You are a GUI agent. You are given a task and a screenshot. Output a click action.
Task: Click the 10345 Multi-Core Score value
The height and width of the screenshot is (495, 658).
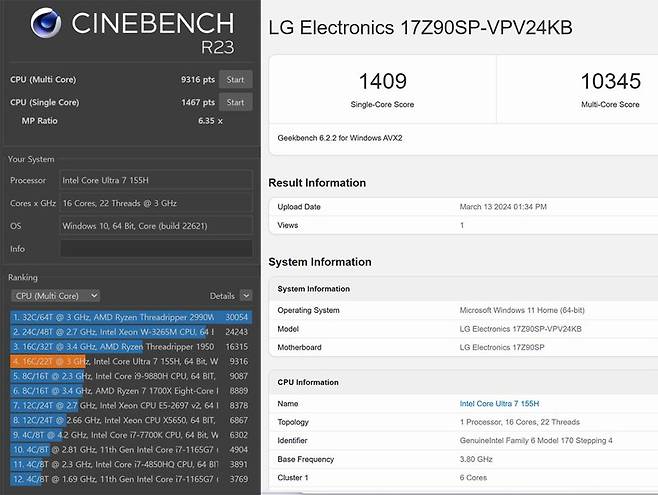(609, 82)
